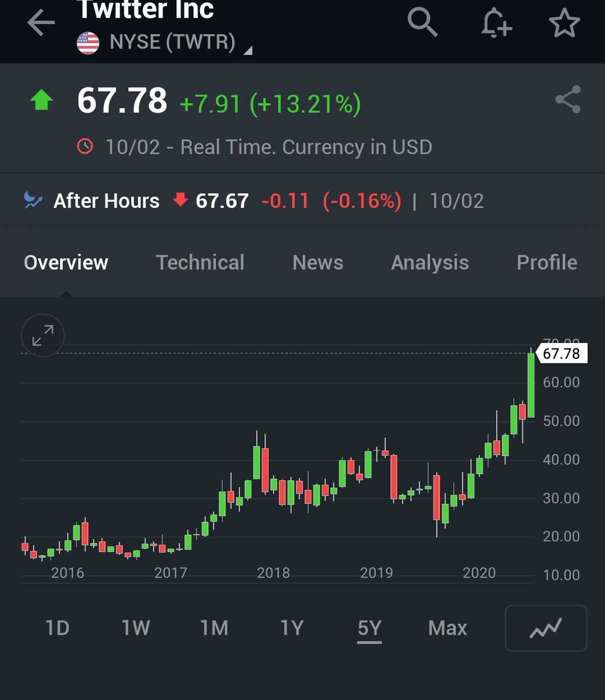The height and width of the screenshot is (700, 605).
Task: Tap the +7.91 (+13.21%) change value
Action: (270, 104)
